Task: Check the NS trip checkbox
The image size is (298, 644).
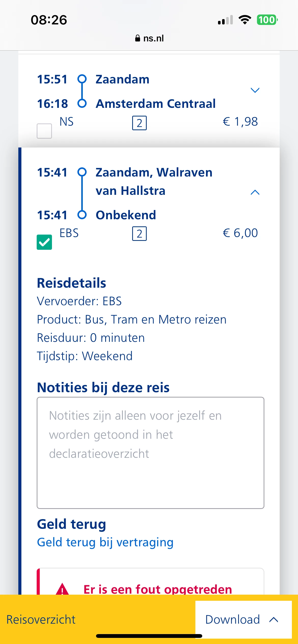Action: (44, 131)
